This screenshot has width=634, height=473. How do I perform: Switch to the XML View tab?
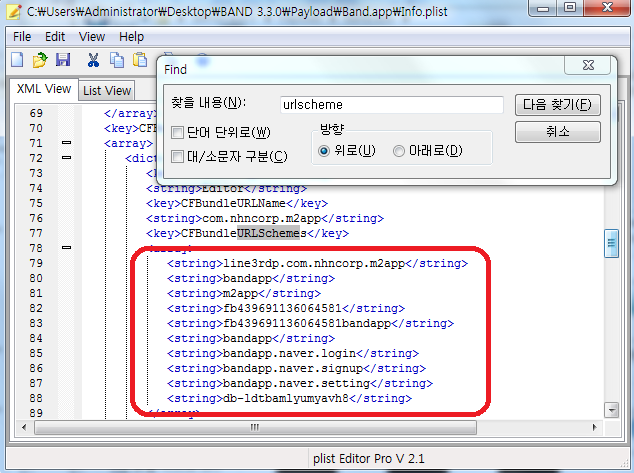point(44,89)
